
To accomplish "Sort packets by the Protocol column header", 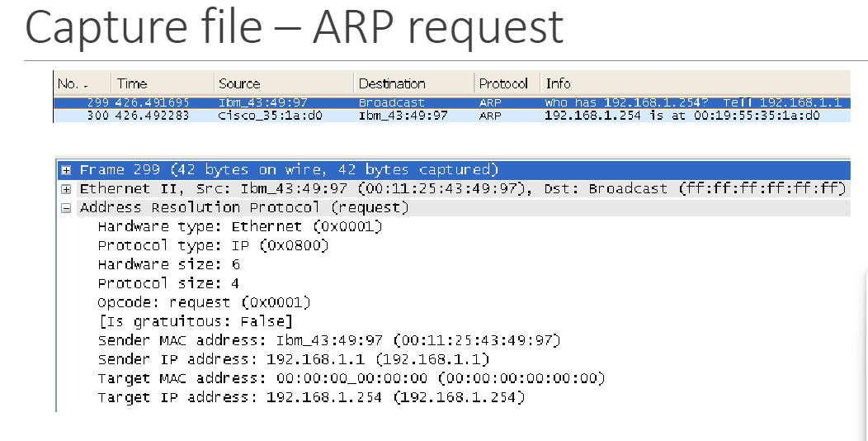I will (x=507, y=83).
